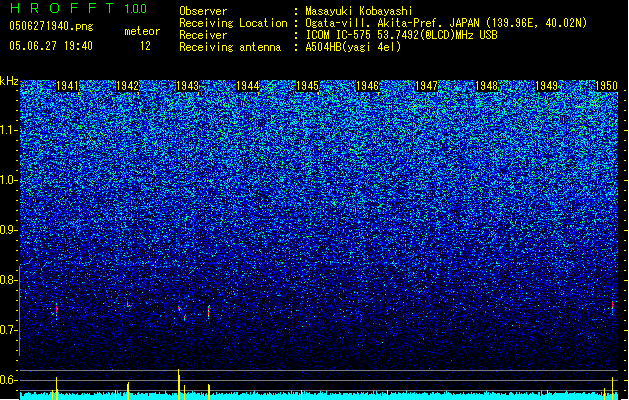Click the 1944 time label
The image size is (629, 400).
click(248, 86)
